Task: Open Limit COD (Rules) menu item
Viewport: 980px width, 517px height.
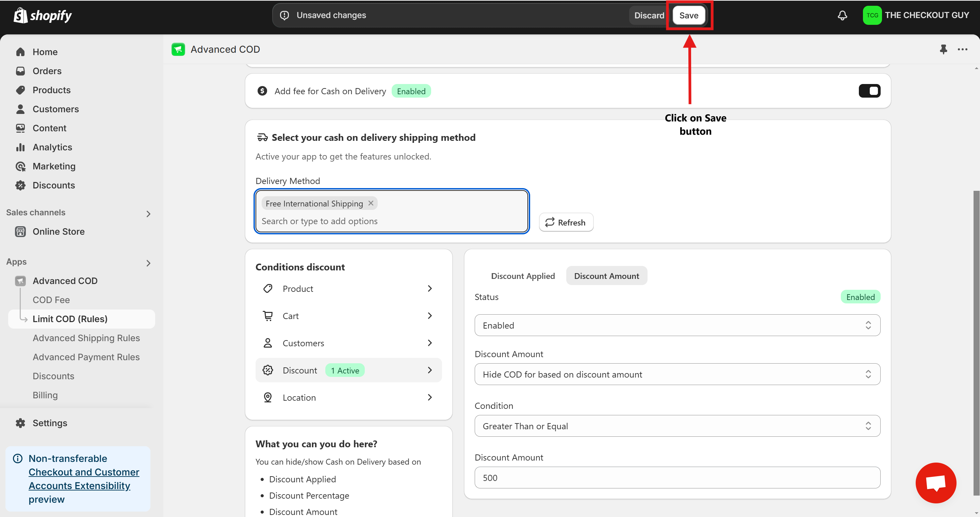Action: (81, 319)
